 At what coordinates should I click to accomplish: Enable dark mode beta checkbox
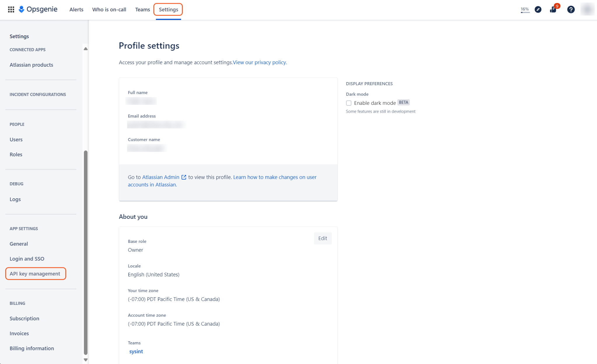click(349, 103)
